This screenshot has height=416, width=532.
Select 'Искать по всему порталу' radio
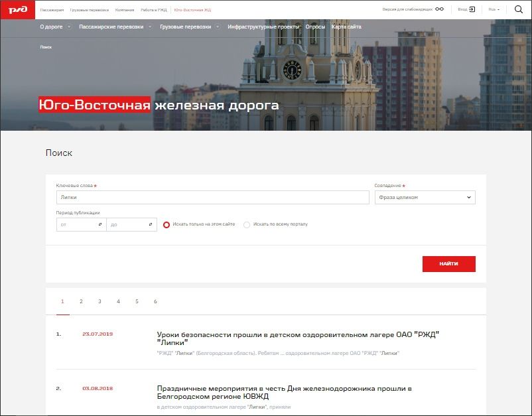247,225
